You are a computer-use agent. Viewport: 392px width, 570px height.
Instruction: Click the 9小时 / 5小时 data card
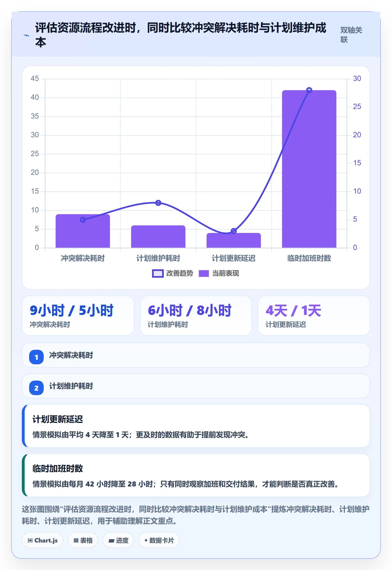pos(78,316)
